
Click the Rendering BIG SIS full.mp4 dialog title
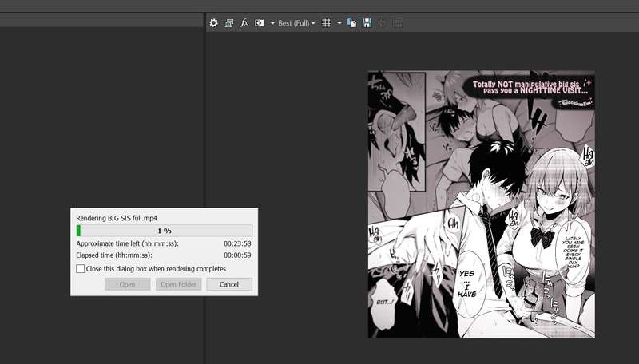click(x=117, y=218)
